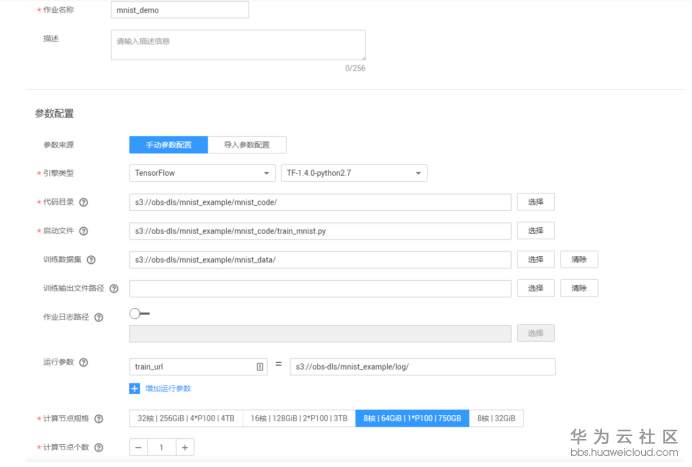Click 选择 button for training dataset
Viewport: 692px width, 467px height.
(536, 260)
